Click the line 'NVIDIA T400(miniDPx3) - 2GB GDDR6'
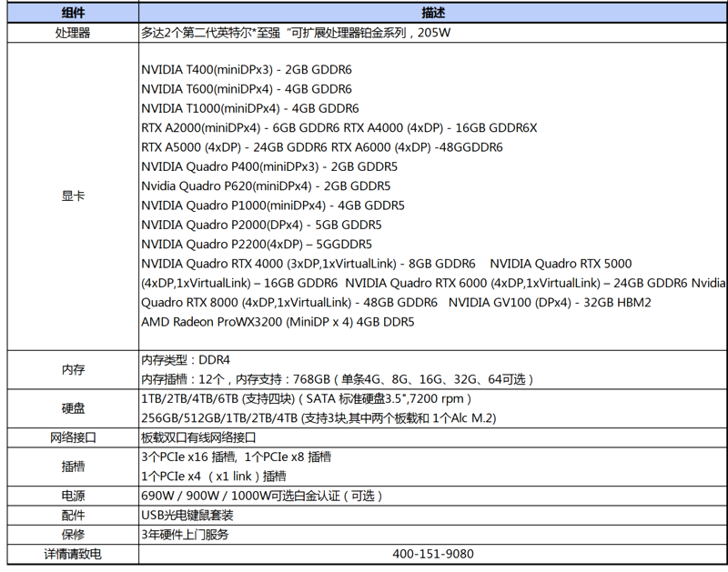This screenshot has width=728, height=572. click(x=247, y=70)
